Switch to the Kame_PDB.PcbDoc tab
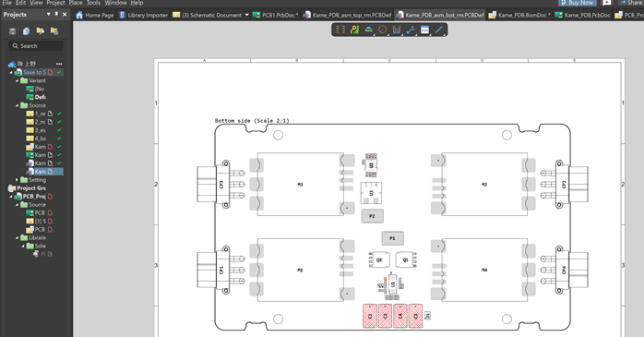Screen dimensions: 644x337 click(x=583, y=15)
